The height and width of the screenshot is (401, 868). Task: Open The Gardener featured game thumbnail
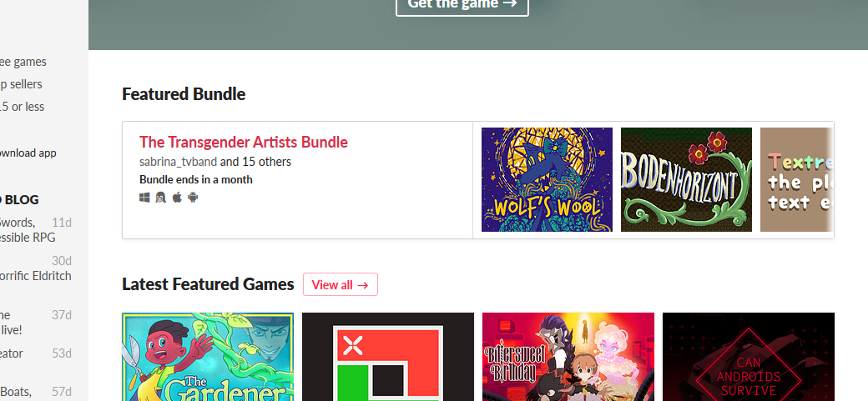coord(208,357)
